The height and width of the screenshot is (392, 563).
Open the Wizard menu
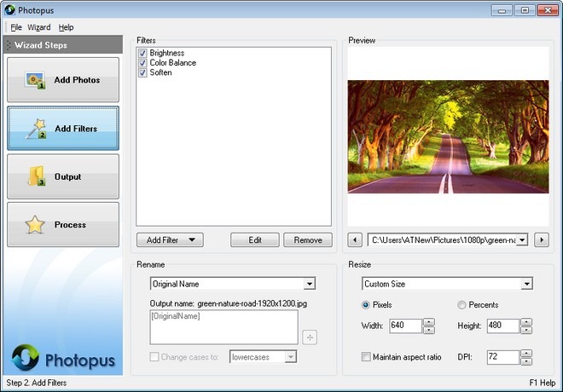[38, 27]
